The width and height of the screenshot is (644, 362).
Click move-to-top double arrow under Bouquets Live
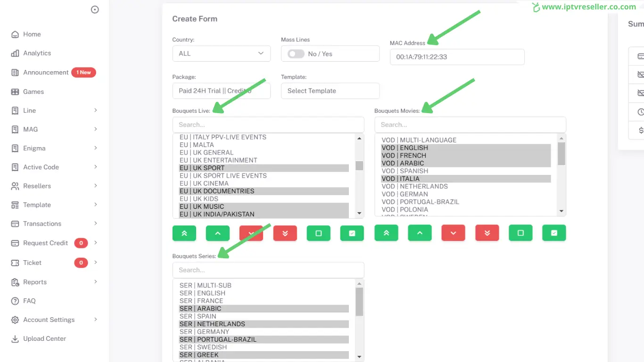184,233
